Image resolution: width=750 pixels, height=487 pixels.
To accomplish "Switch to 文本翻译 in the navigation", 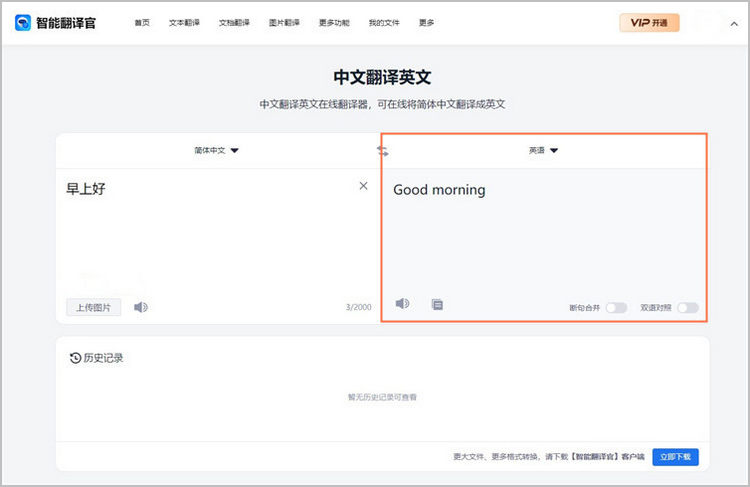I will pos(184,23).
